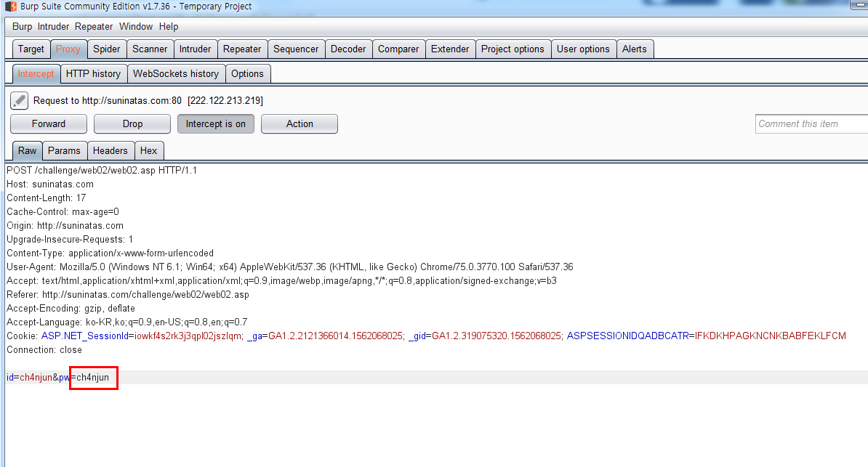Toggle the Intercept is on button
This screenshot has width=868, height=467.
point(215,124)
